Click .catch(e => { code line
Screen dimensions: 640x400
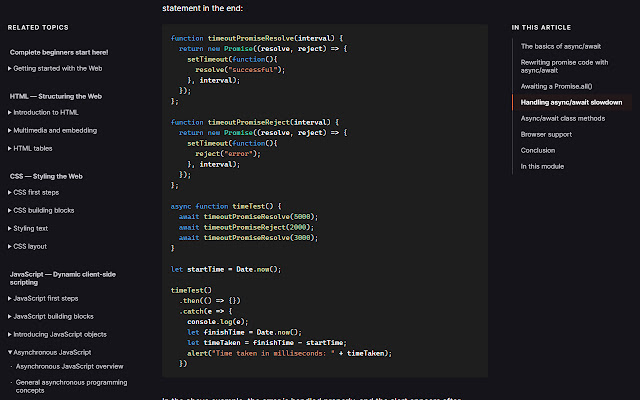point(206,311)
